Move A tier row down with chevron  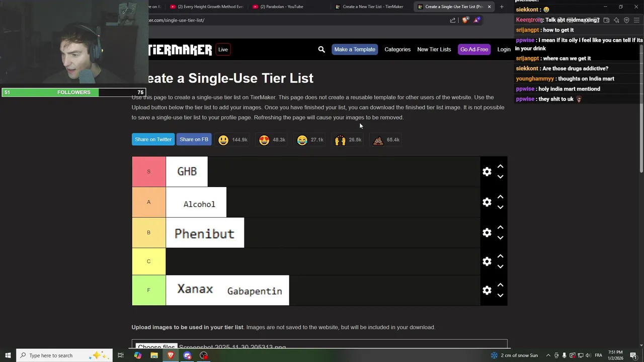(500, 207)
